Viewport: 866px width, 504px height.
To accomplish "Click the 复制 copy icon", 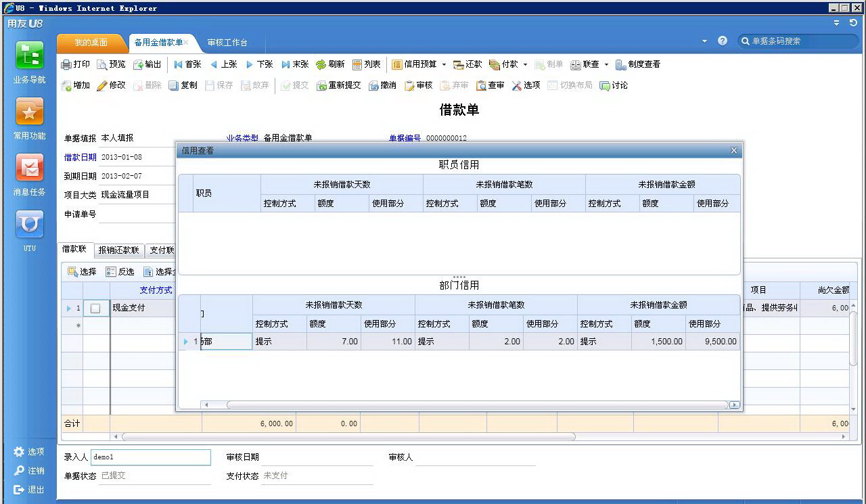I will coord(174,86).
